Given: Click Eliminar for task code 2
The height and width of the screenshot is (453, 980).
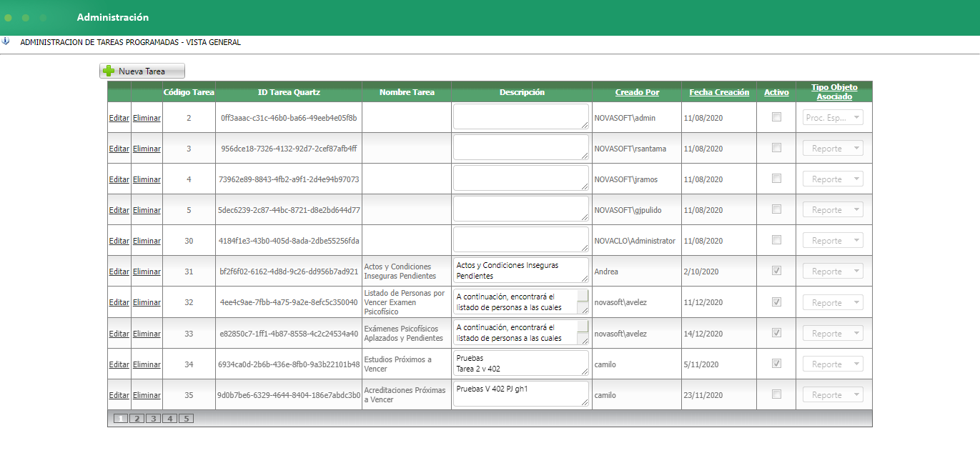Looking at the screenshot, I should pos(147,118).
